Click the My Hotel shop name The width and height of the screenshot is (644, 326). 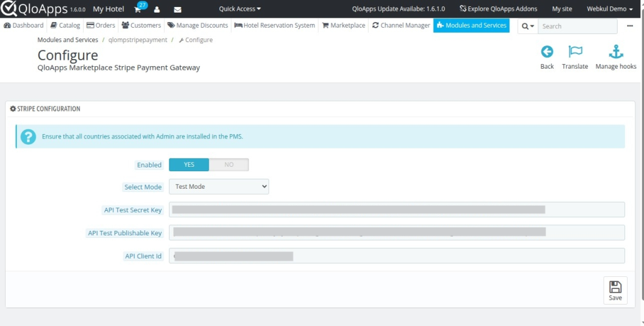pos(108,9)
